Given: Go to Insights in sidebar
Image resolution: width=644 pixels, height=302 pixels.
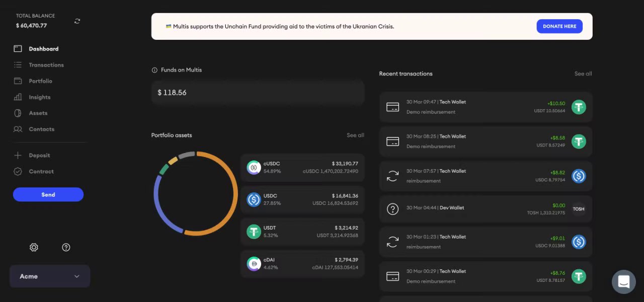Looking at the screenshot, I should tap(40, 97).
